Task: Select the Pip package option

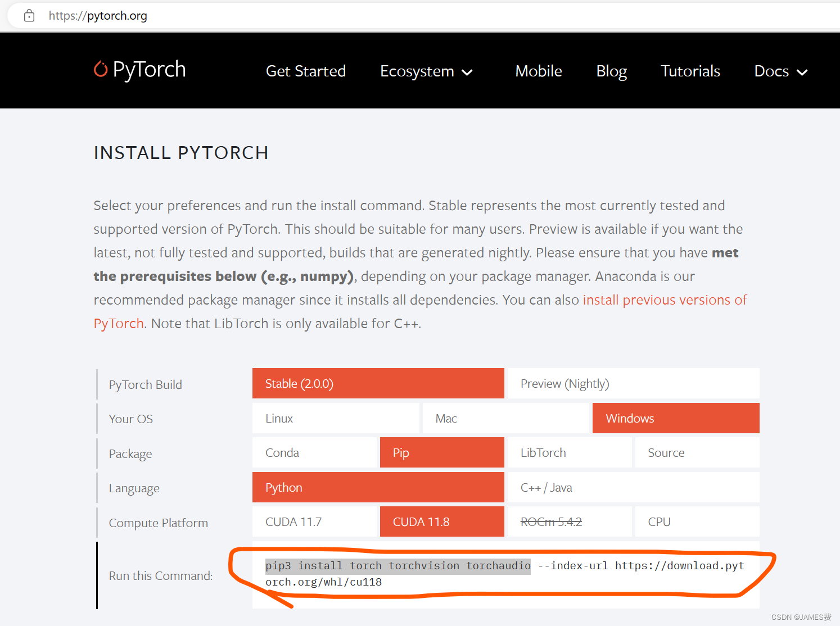Action: pyautogui.click(x=442, y=452)
